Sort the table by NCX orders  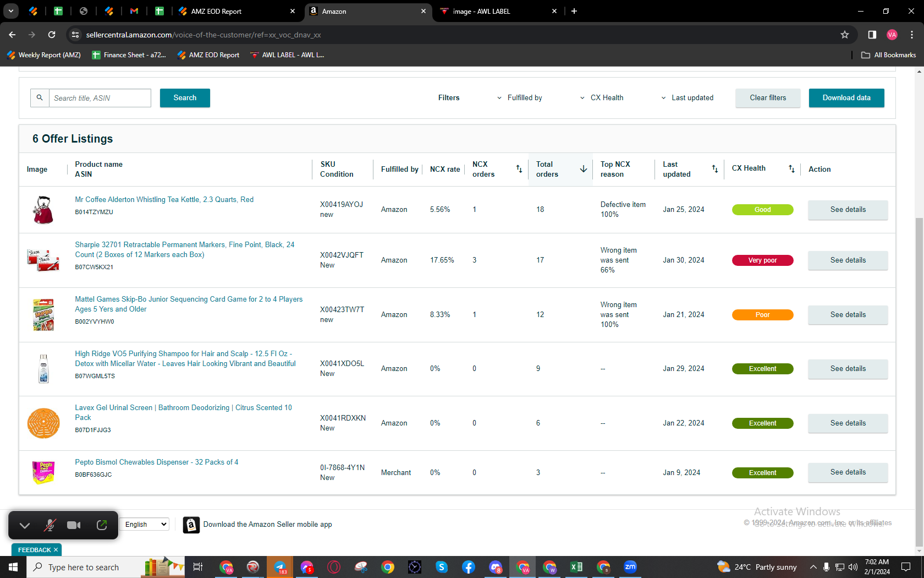coord(519,169)
